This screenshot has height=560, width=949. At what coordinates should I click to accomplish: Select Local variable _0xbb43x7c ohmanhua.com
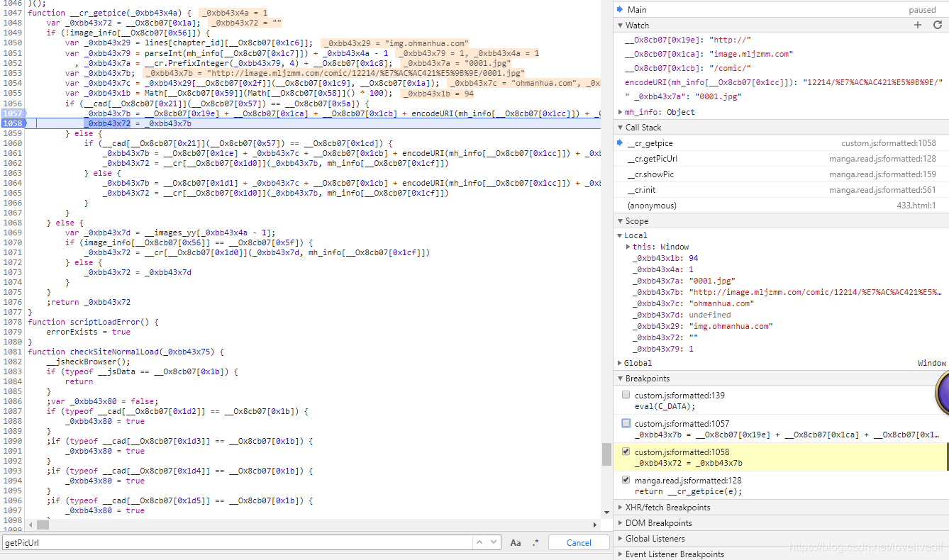tap(694, 303)
